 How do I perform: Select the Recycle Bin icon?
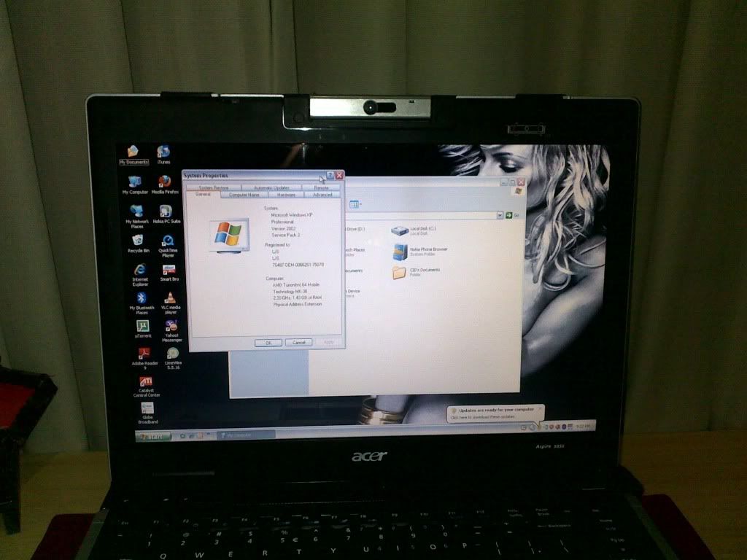[138, 240]
